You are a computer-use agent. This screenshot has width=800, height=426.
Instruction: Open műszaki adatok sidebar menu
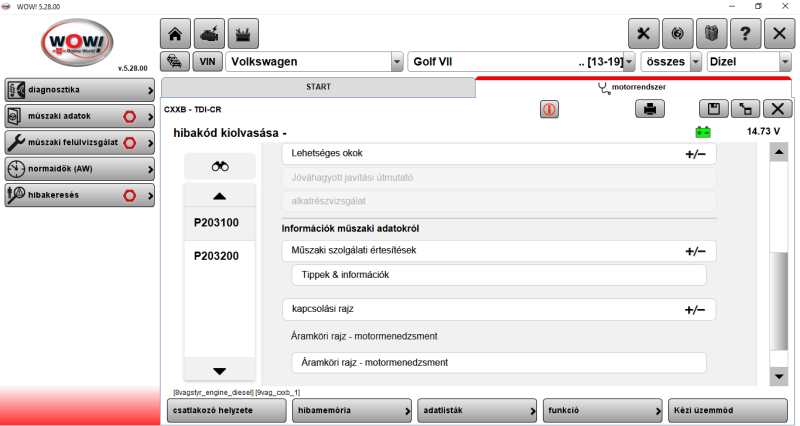(80, 116)
